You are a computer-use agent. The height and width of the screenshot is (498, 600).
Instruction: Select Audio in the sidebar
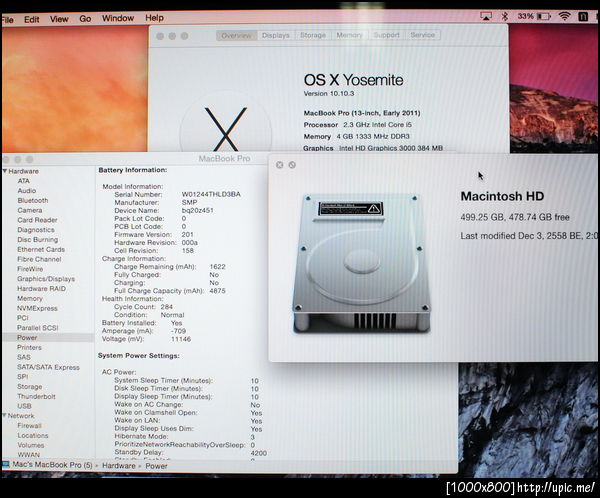coord(27,191)
